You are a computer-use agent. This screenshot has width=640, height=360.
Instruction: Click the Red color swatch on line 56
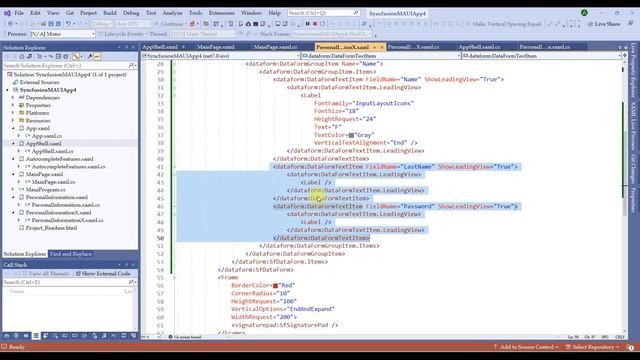point(276,286)
